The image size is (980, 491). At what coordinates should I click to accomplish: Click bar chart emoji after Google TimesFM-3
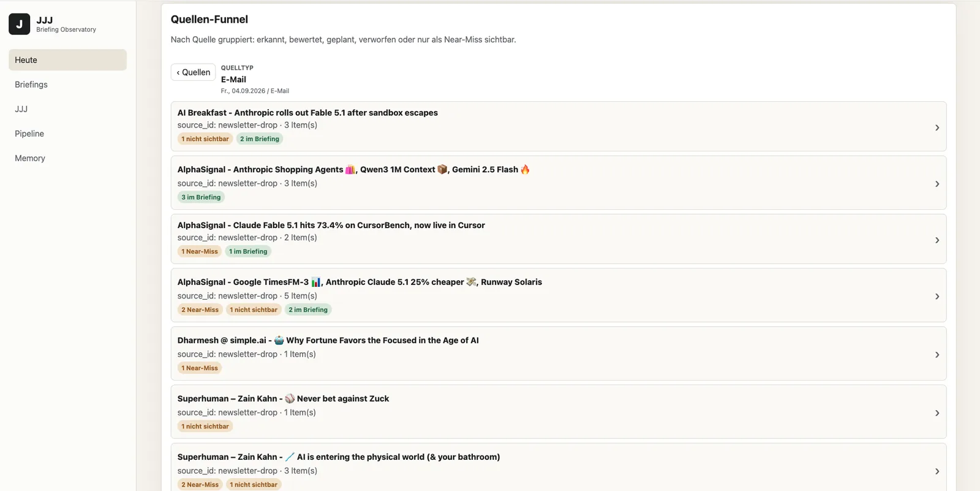click(316, 282)
